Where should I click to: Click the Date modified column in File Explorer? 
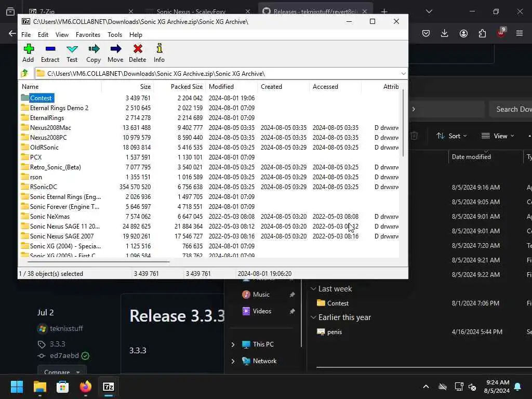(x=471, y=157)
